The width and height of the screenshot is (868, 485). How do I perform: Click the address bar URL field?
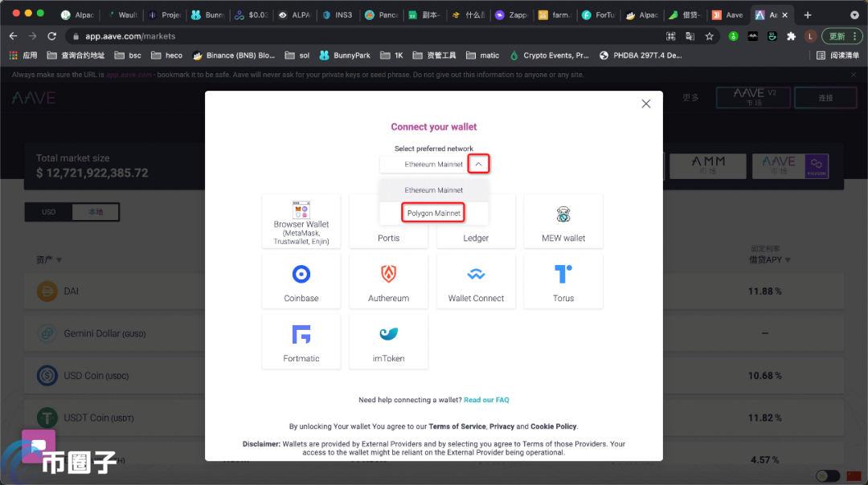point(366,36)
